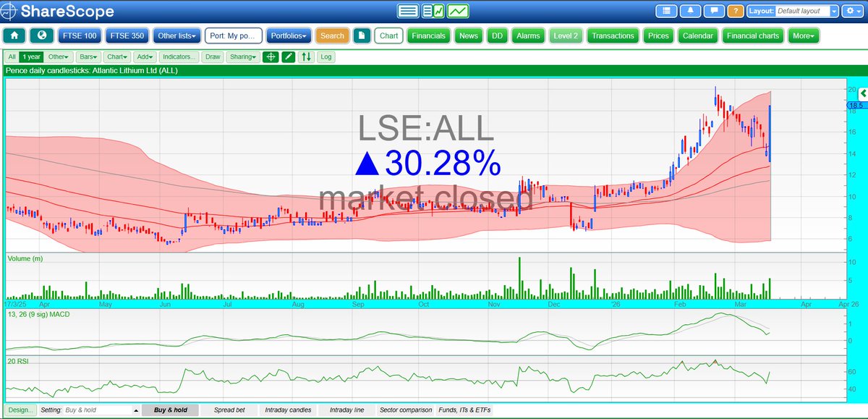The width and height of the screenshot is (868, 419).
Task: Toggle the up-down arrows scale tool
Action: tap(306, 56)
